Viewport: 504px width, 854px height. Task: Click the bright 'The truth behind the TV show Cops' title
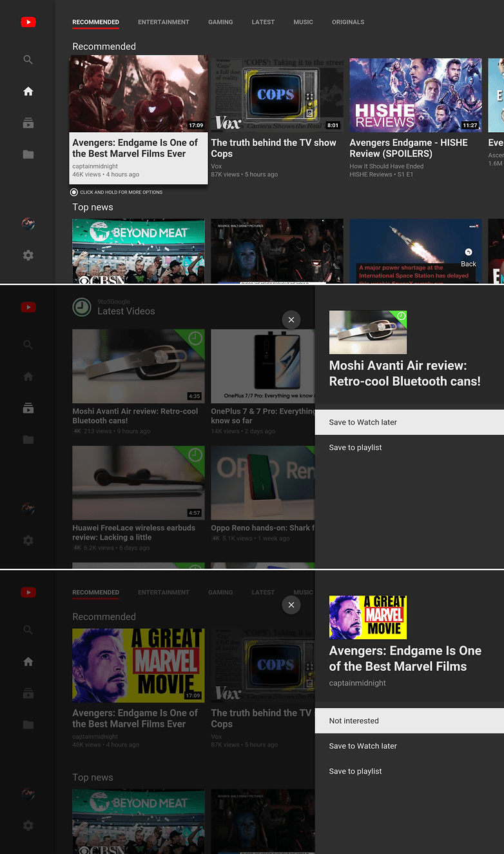[x=274, y=148]
